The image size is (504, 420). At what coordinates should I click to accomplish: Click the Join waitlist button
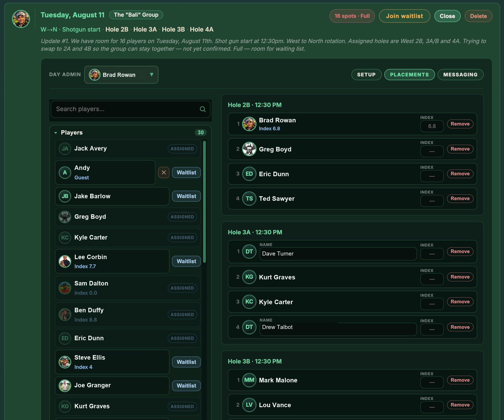(404, 16)
